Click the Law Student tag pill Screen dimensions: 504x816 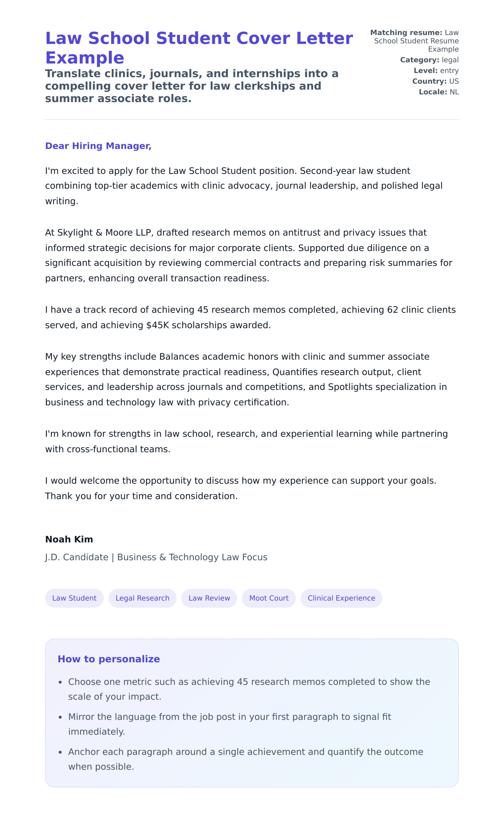pos(74,598)
